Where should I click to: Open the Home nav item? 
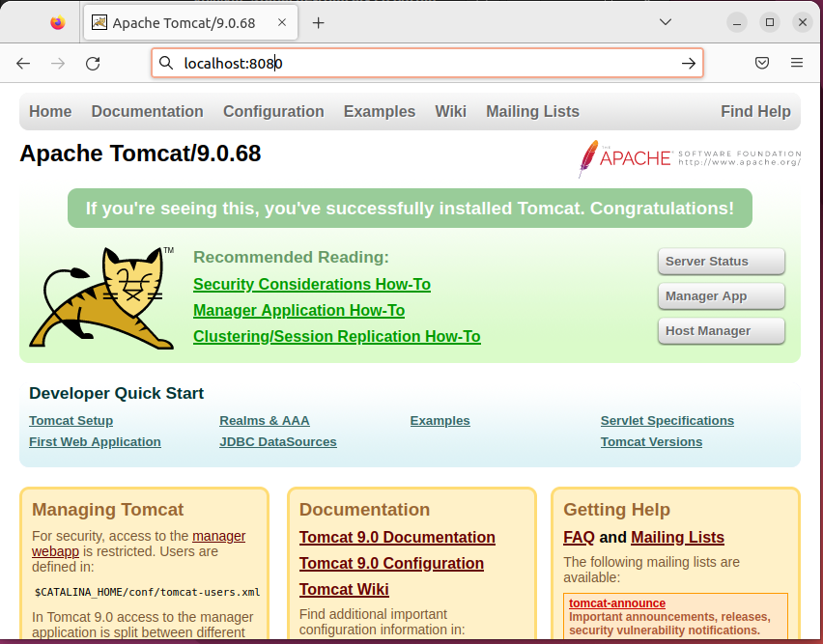pos(50,111)
